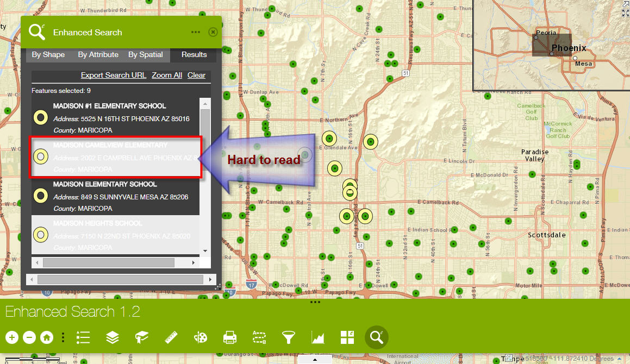Open the Legend list widget
Screen dimensions: 630x364
coord(83,337)
